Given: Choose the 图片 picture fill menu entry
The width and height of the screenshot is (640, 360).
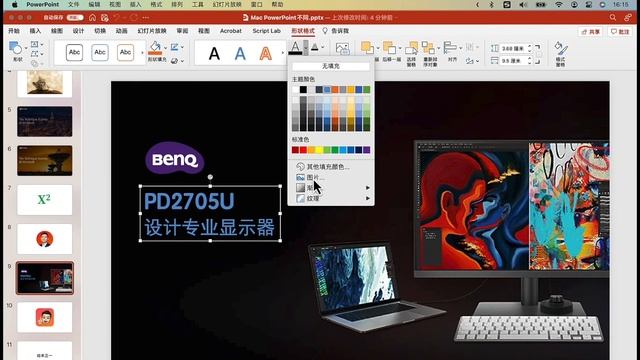Looking at the screenshot, I should (331, 177).
